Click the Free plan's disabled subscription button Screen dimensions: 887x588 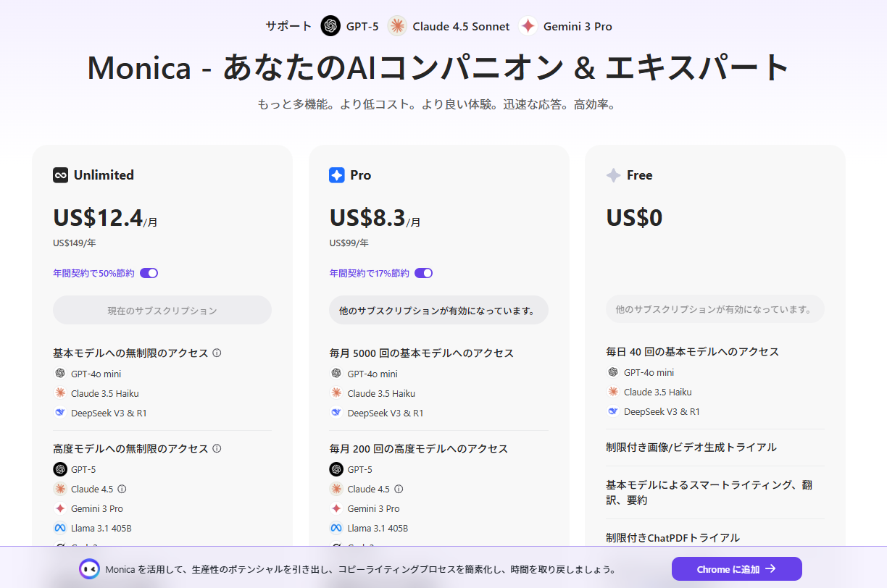pyautogui.click(x=715, y=309)
